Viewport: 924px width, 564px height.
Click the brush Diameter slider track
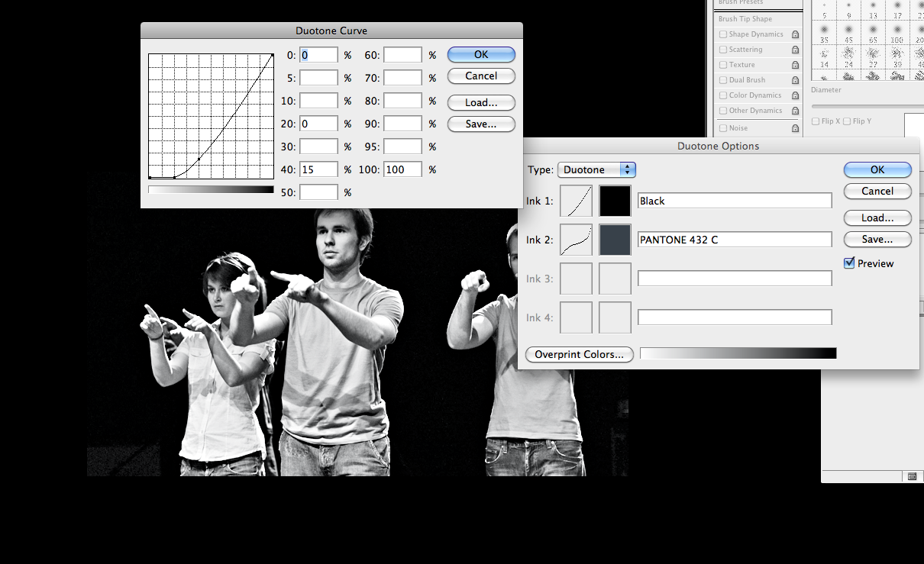coord(867,106)
